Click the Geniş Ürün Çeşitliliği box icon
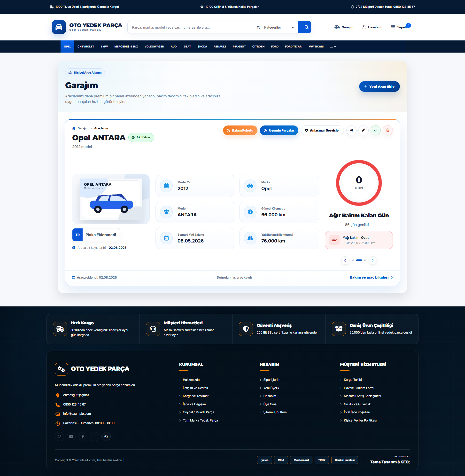This screenshot has width=465, height=476. coord(339,329)
